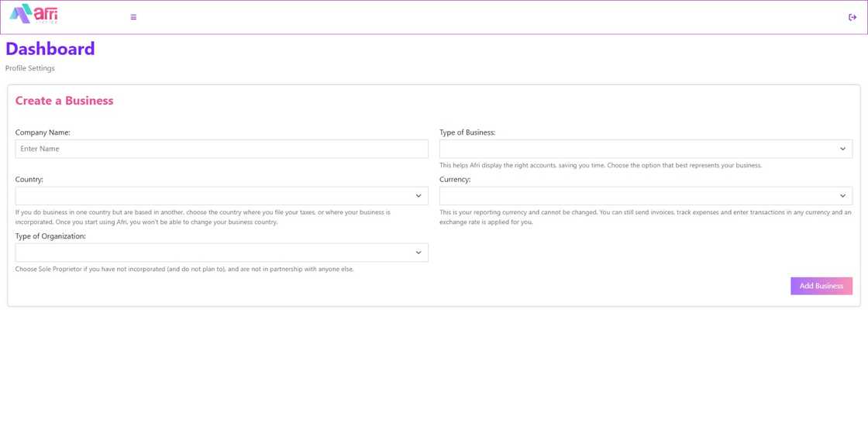Click the chevron arrow in Type of Organization field
Image resolution: width=868 pixels, height=440 pixels.
pyautogui.click(x=418, y=253)
